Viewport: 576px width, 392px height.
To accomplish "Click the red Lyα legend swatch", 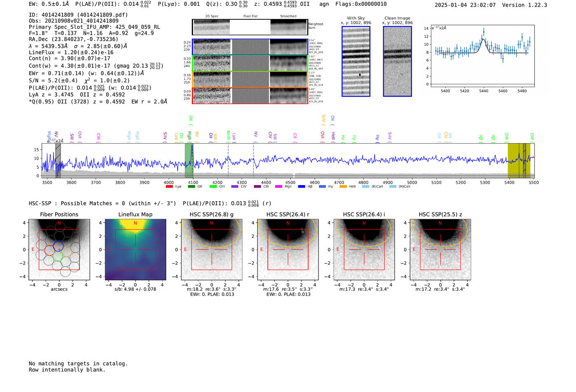I will point(169,186).
